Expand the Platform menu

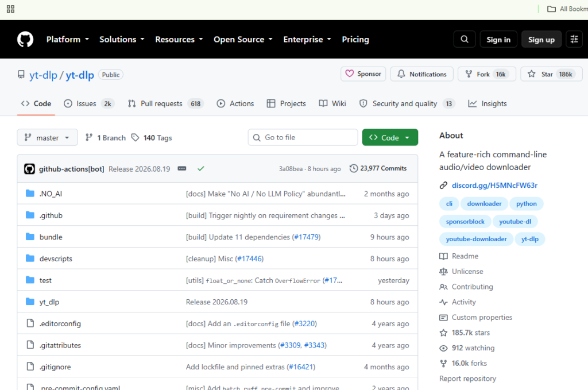(68, 40)
